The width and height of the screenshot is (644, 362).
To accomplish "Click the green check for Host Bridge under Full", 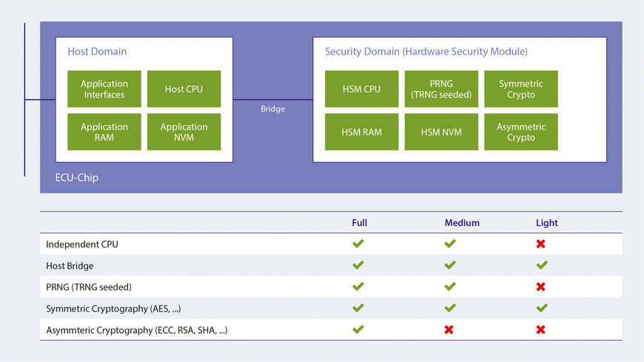I will point(358,265).
